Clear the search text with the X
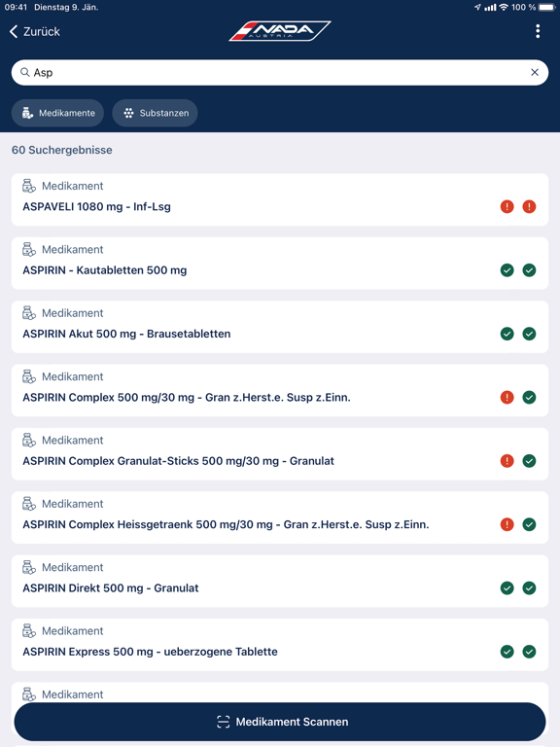 tap(535, 72)
